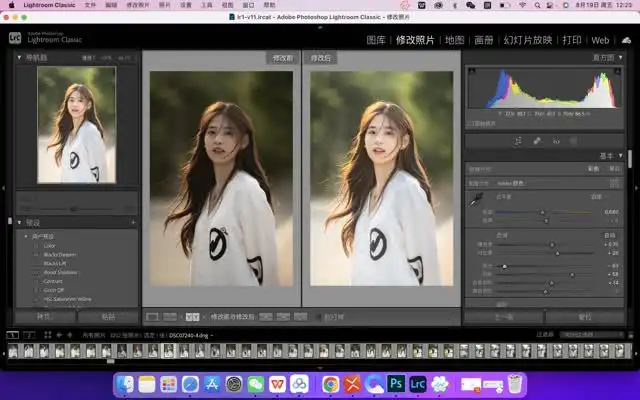Adjust the 曝光度 exposure slider
The width and height of the screenshot is (640, 400).
click(x=552, y=243)
